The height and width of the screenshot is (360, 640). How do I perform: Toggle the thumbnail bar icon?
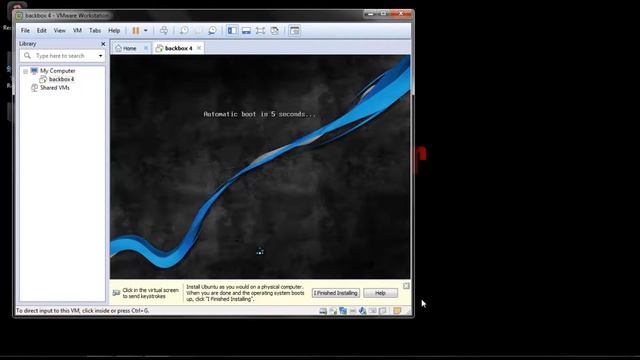click(246, 31)
